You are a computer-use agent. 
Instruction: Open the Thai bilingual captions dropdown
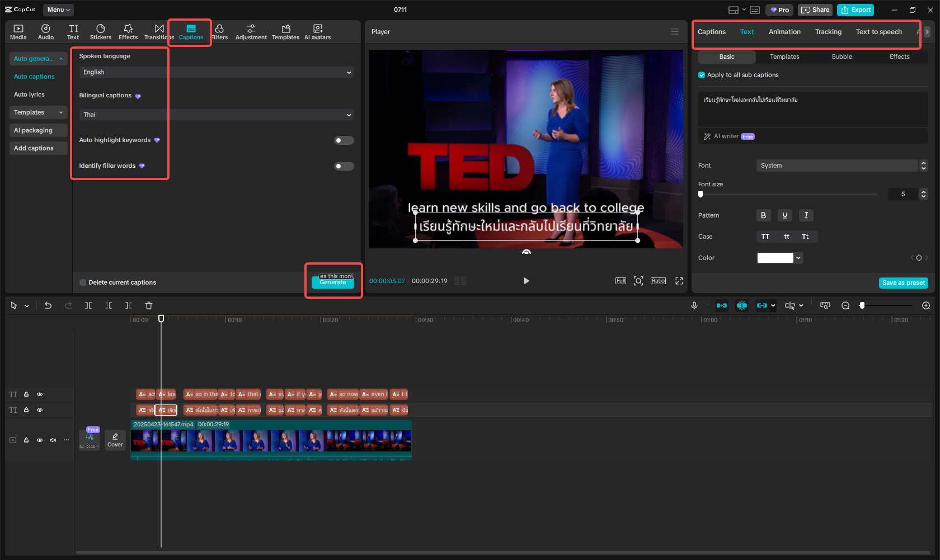214,115
